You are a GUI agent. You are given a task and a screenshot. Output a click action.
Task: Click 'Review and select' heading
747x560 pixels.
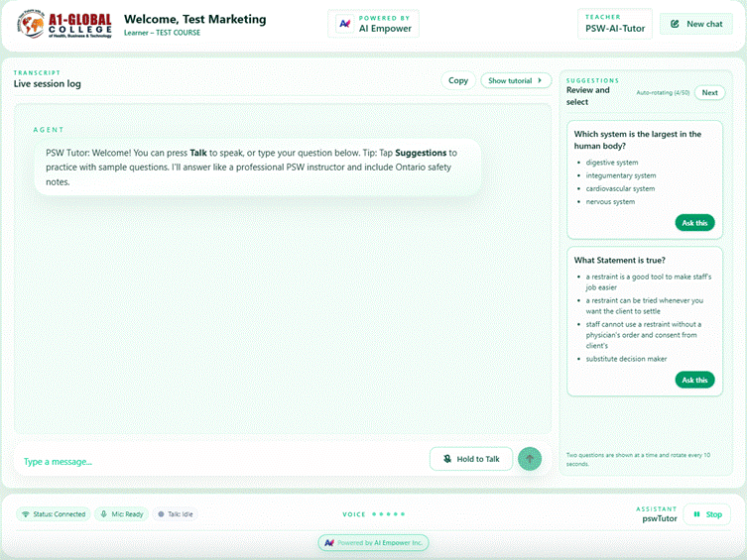pos(588,95)
